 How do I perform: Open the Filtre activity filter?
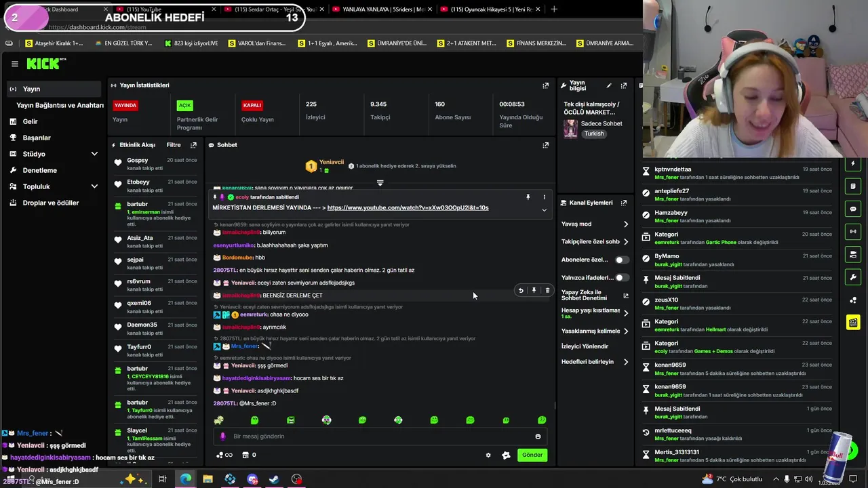(174, 145)
